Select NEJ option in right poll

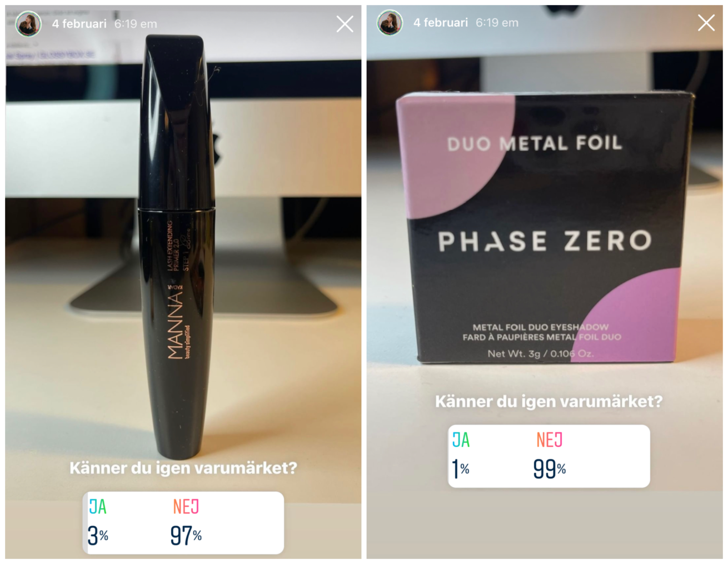tap(549, 440)
